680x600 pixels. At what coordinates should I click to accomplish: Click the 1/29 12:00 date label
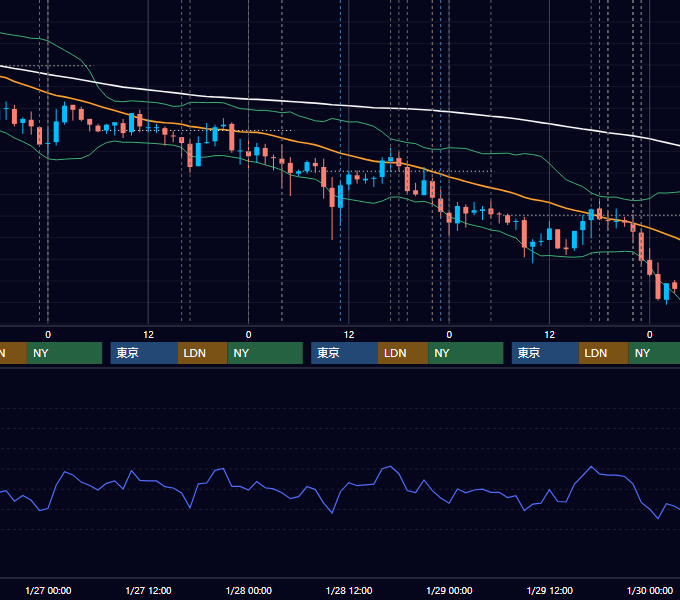[549, 590]
